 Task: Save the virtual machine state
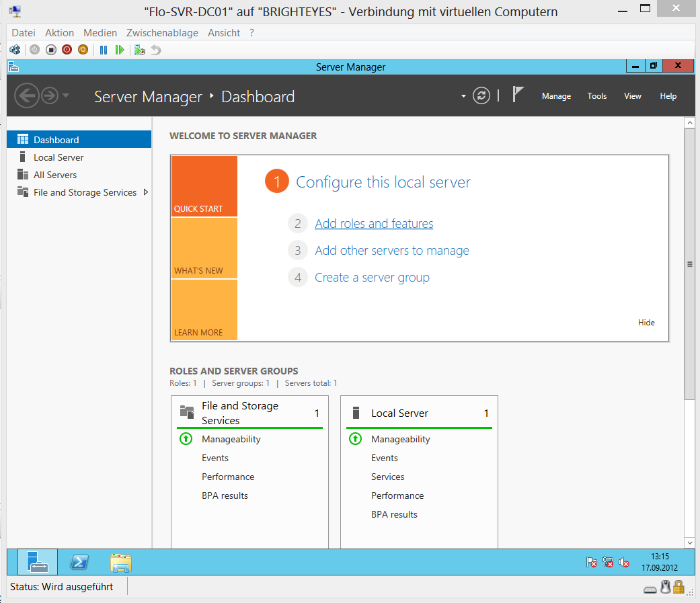83,49
